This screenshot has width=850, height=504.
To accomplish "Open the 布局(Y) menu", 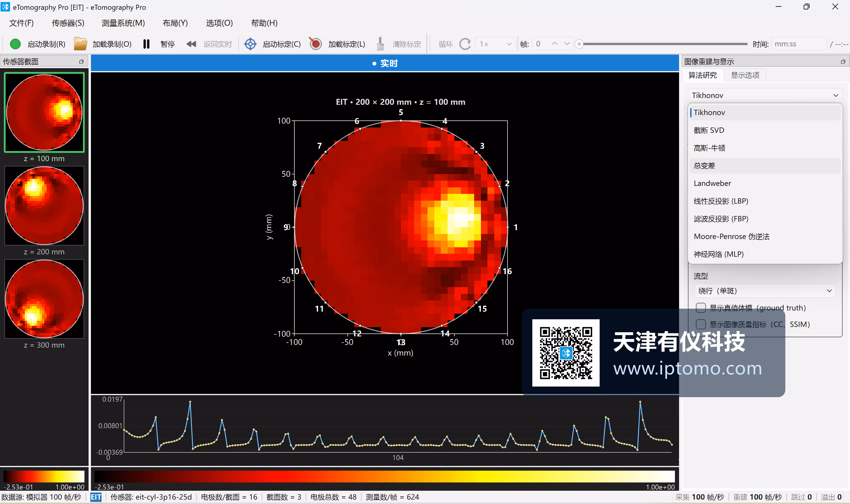I will coord(175,23).
